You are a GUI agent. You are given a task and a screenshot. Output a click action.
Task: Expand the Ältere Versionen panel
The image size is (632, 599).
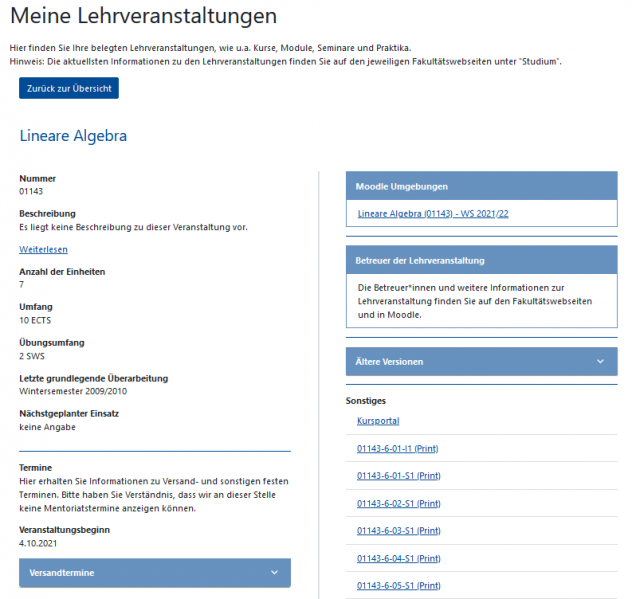coord(481,361)
